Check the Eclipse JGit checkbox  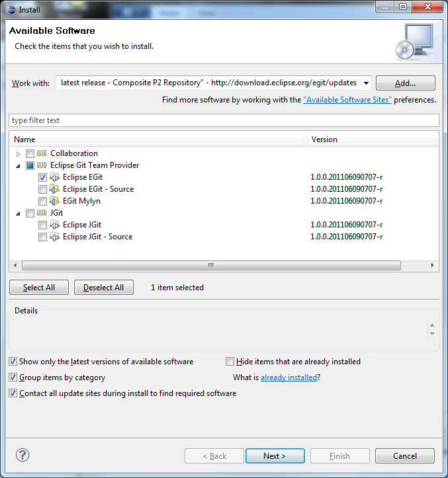pyautogui.click(x=43, y=225)
